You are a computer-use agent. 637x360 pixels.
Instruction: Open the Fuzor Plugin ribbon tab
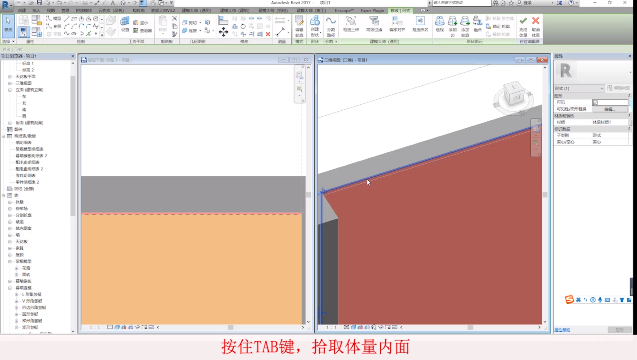point(372,11)
